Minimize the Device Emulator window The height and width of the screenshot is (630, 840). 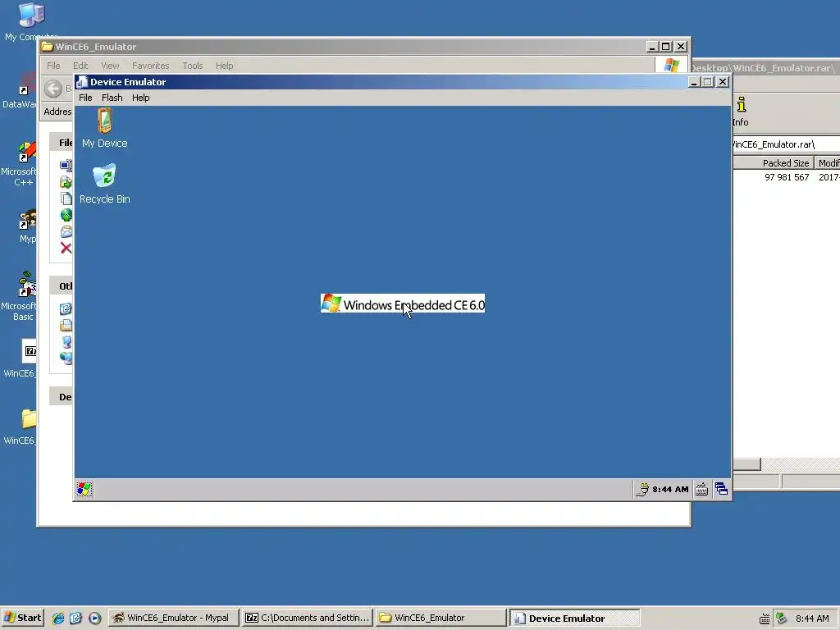[694, 82]
